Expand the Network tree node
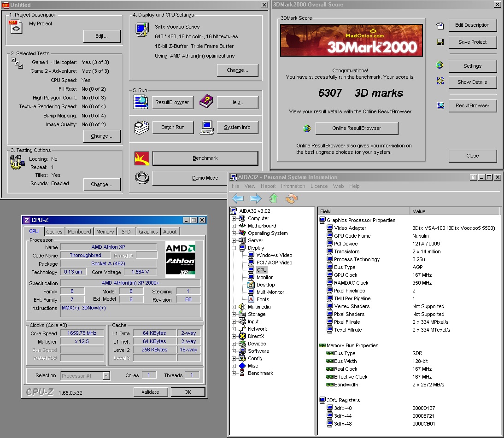 coord(234,329)
